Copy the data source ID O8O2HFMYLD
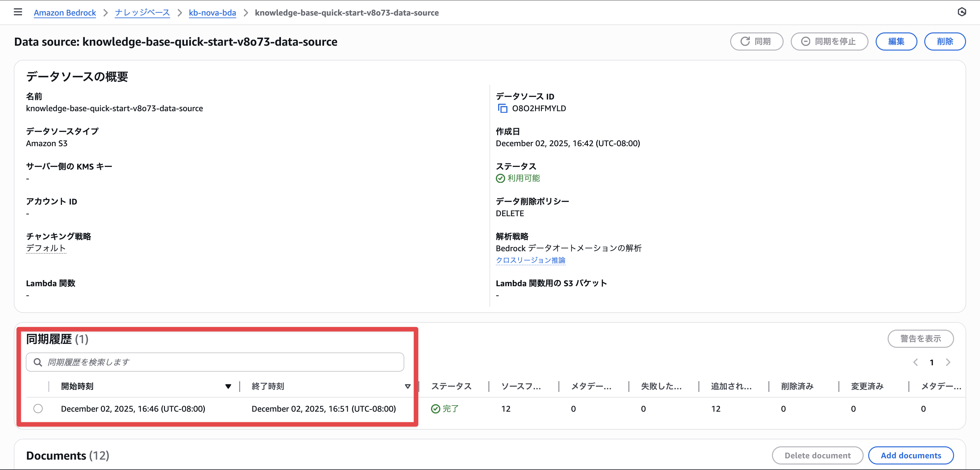Viewport: 980px width, 470px height. pos(502,109)
